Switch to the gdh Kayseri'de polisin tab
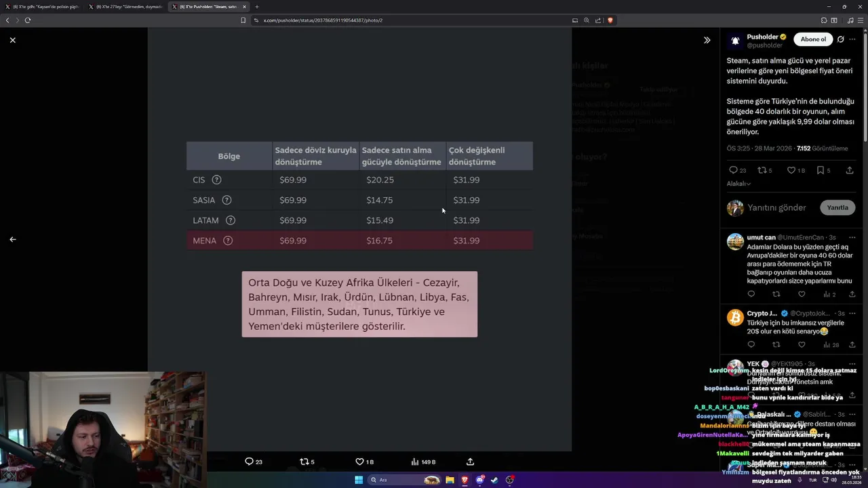Image resolution: width=868 pixels, height=488 pixels. tap(42, 7)
